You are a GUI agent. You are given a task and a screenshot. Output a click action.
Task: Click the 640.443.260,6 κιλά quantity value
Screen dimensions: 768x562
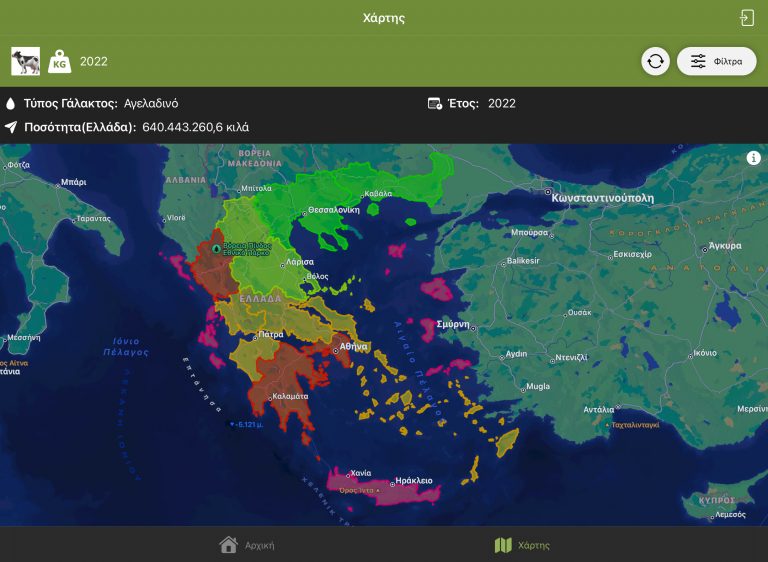click(195, 127)
